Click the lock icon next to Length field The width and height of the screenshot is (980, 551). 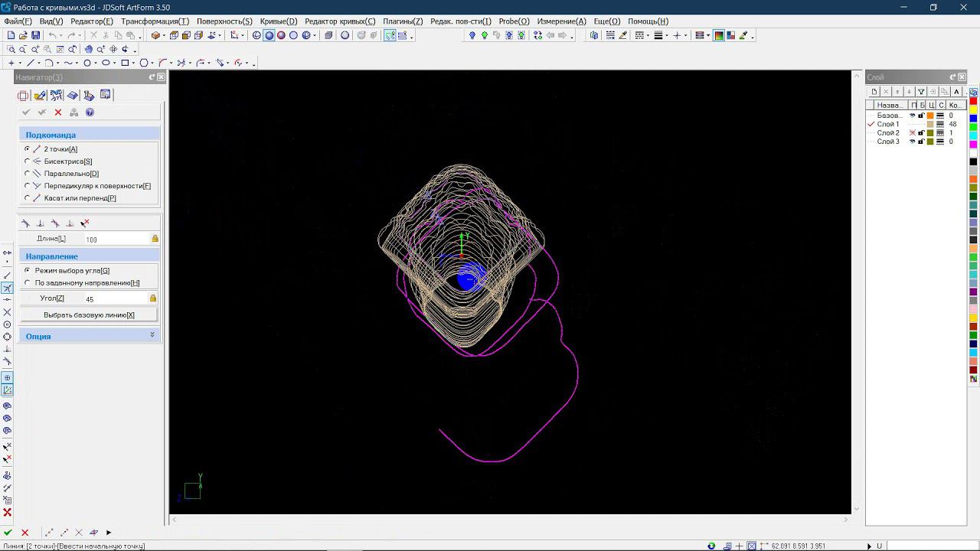155,239
